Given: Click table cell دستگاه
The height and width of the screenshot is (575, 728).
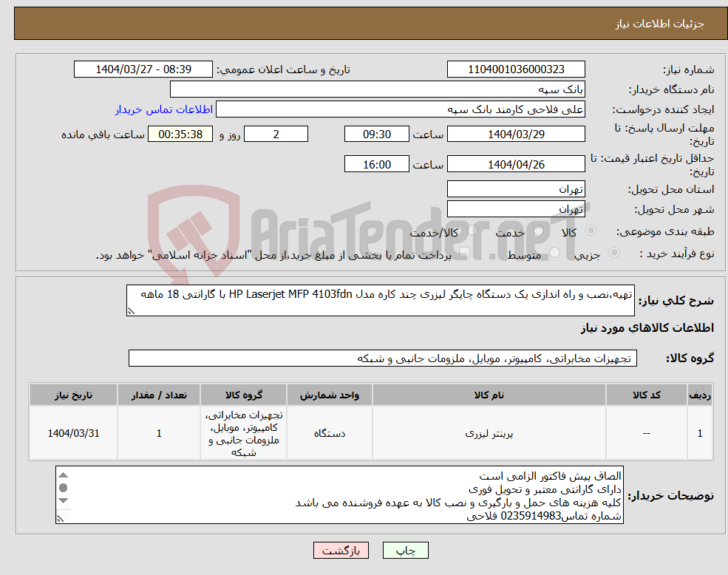Looking at the screenshot, I should [329, 433].
